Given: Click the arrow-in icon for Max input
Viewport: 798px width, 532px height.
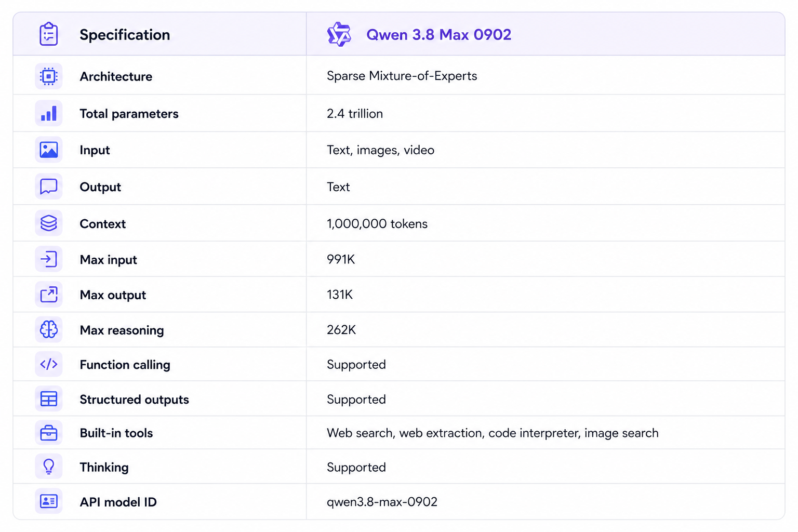Looking at the screenshot, I should 49,259.
